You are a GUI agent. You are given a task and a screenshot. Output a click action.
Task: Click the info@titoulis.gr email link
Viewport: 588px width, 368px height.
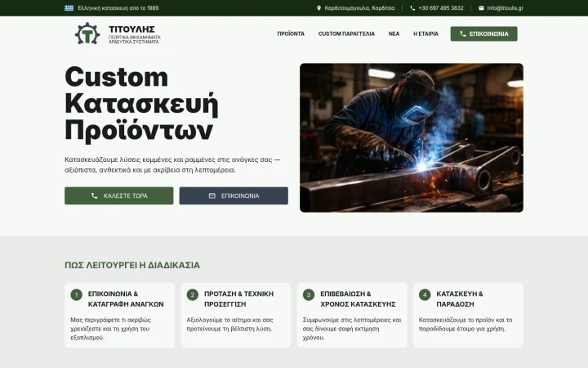pyautogui.click(x=506, y=8)
